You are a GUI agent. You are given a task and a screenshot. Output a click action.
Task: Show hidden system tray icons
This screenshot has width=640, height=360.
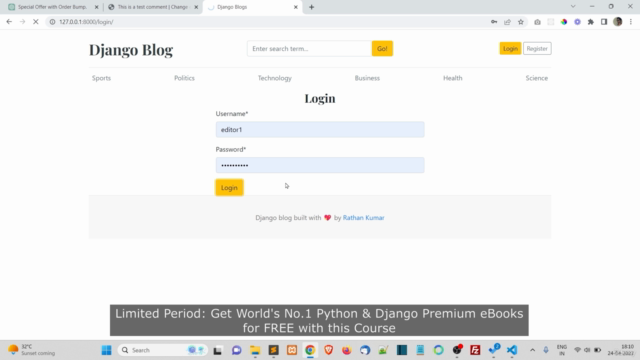point(533,350)
